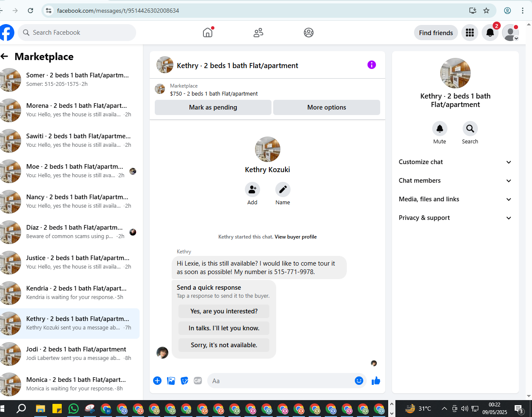532x417 pixels.
Task: Open more actions plus icon in composer
Action: click(x=157, y=381)
